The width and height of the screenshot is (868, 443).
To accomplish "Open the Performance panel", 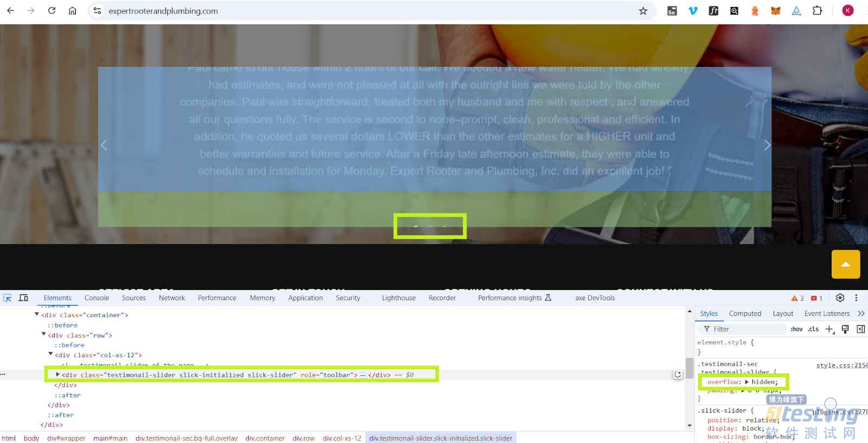I will tap(217, 298).
